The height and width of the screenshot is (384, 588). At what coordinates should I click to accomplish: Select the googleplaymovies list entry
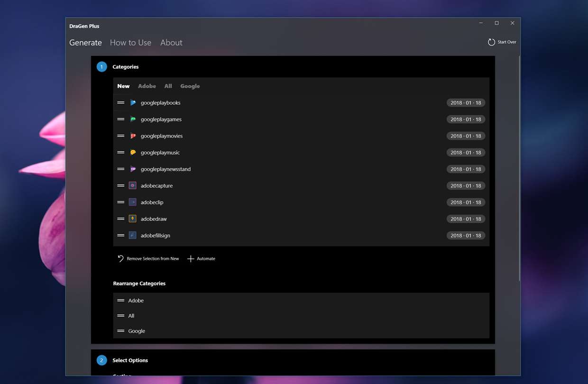tap(301, 136)
